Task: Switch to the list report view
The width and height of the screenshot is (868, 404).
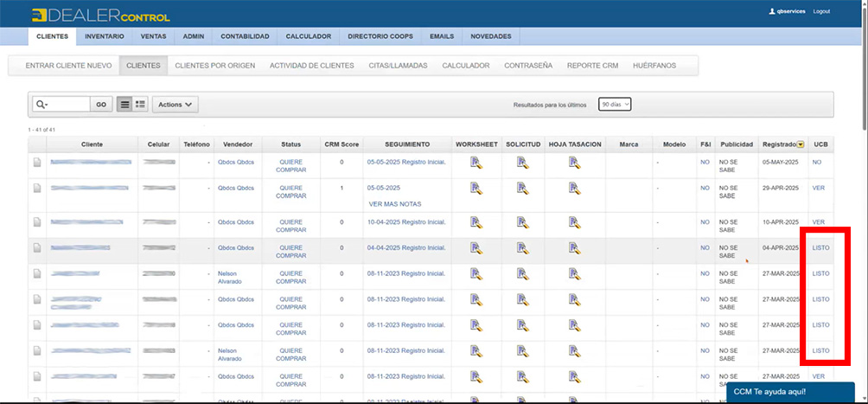Action: (x=124, y=104)
